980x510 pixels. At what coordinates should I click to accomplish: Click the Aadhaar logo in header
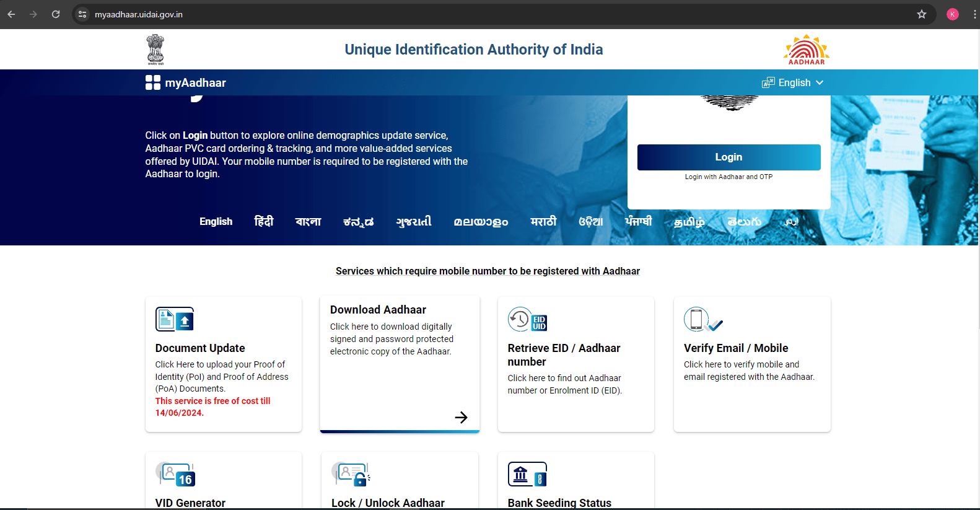pyautogui.click(x=806, y=50)
